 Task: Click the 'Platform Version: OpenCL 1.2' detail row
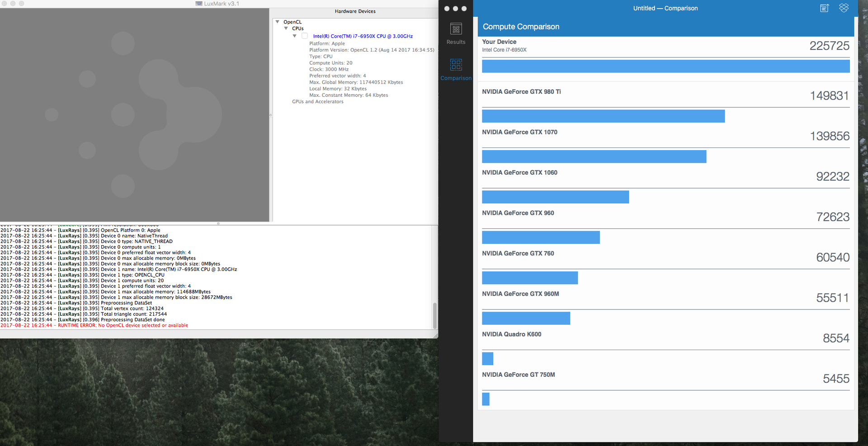pos(372,50)
